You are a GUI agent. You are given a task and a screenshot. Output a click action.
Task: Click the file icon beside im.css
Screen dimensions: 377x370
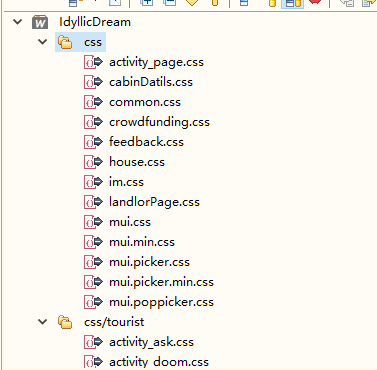pos(93,182)
